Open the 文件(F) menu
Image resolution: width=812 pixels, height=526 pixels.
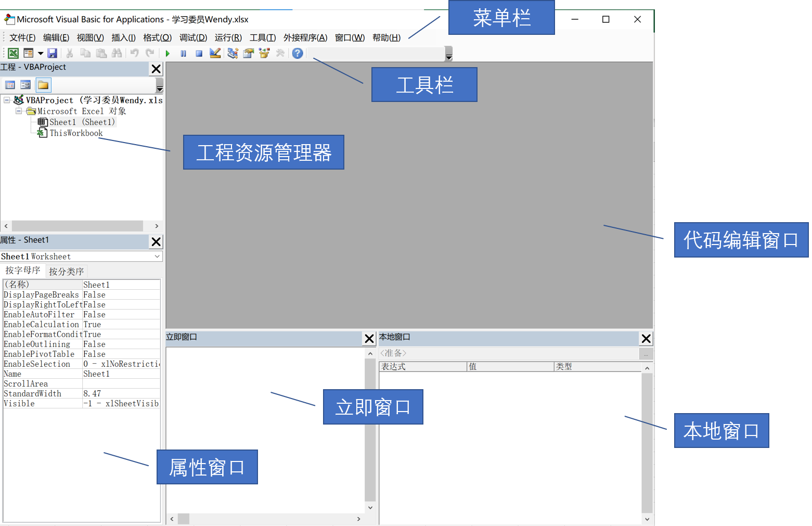22,37
